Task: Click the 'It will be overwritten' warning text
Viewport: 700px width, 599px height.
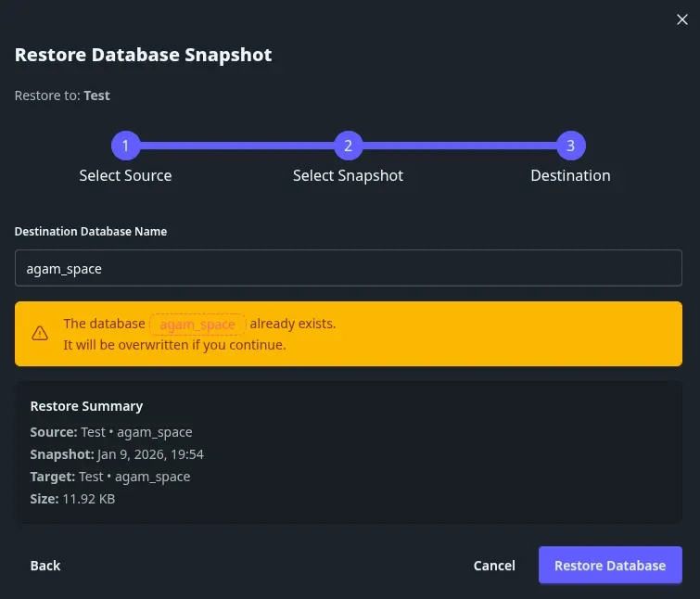Action: (174, 345)
